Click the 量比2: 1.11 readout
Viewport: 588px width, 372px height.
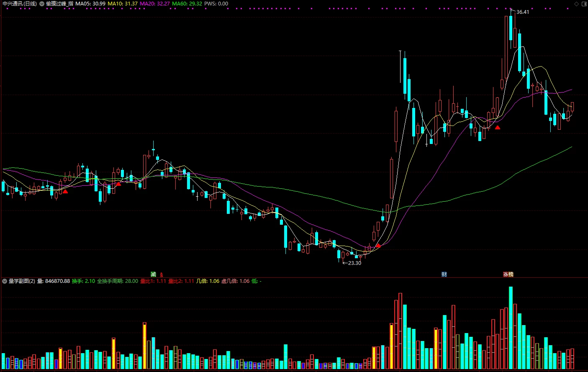coord(181,281)
